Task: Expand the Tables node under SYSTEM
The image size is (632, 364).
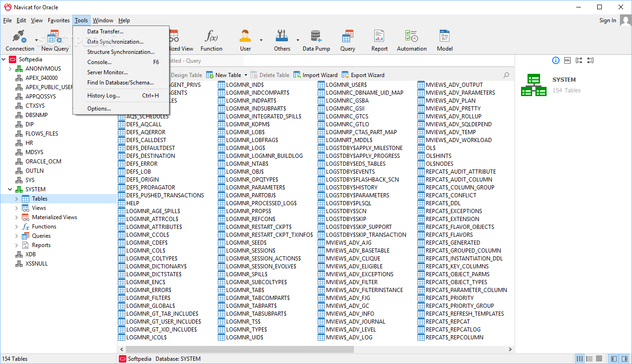Action: click(x=17, y=199)
